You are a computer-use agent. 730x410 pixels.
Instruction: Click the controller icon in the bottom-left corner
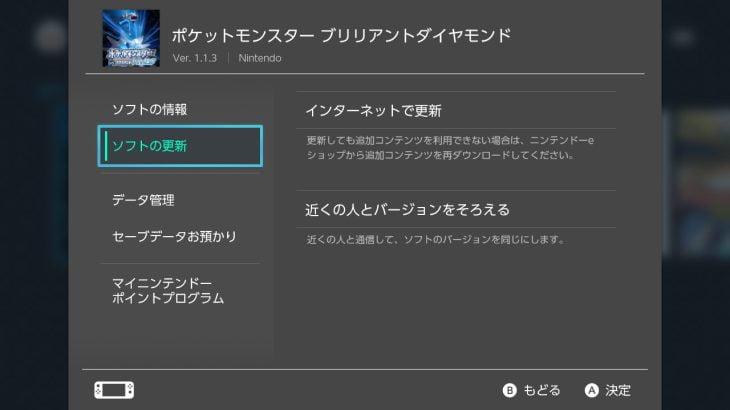pos(114,390)
